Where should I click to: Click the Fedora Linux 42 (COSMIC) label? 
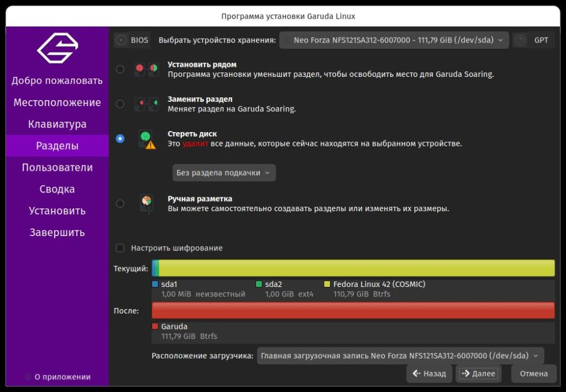tap(379, 284)
